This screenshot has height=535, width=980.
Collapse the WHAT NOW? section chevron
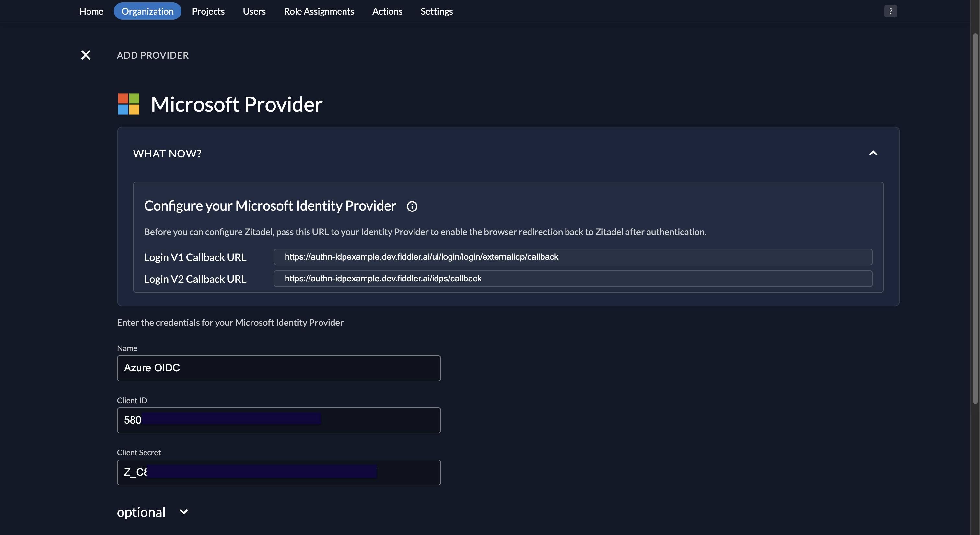point(873,153)
